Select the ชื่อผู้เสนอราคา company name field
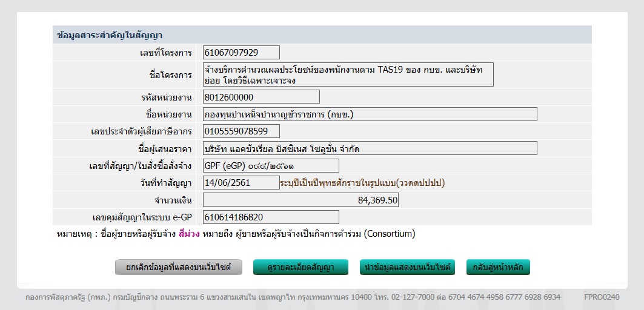Viewport: 644px width, 310px height. click(370, 148)
